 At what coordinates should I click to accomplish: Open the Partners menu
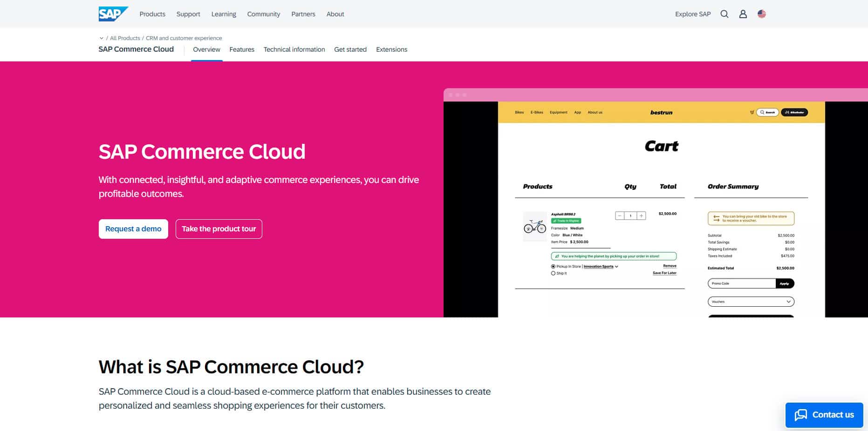pyautogui.click(x=303, y=14)
